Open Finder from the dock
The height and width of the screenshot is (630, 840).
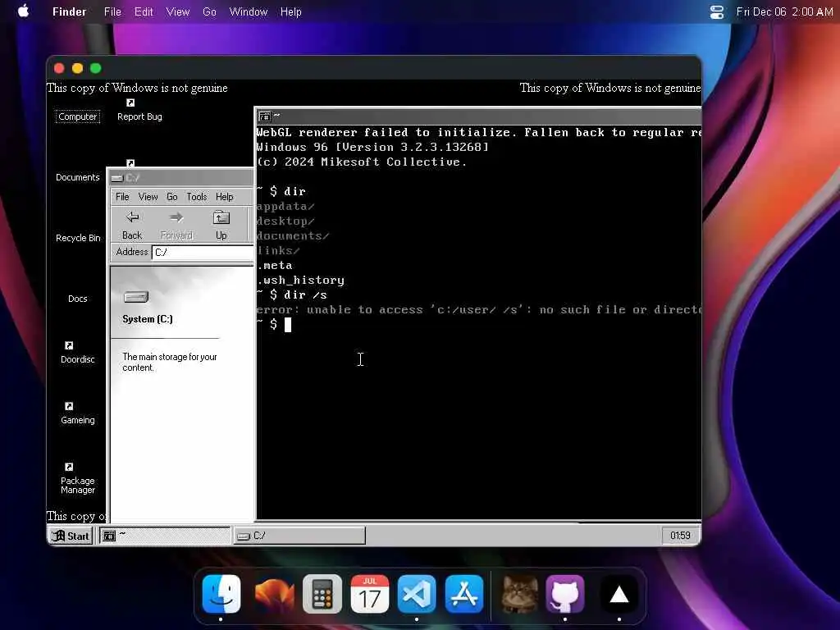[221, 594]
